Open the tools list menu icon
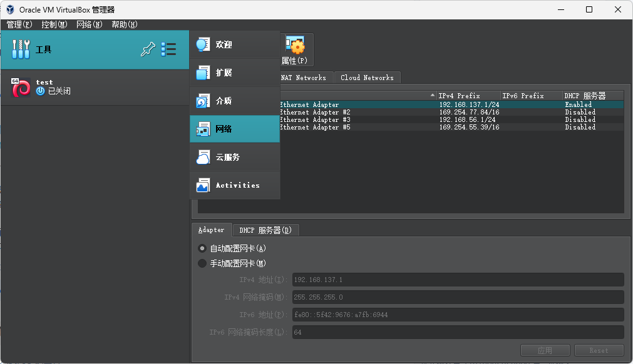Image resolution: width=633 pixels, height=364 pixels. 168,49
